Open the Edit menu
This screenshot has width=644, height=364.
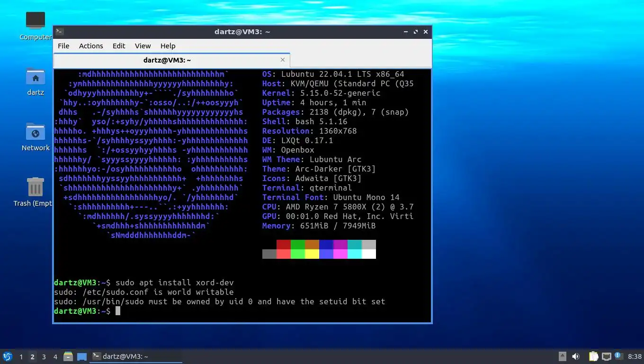[119, 46]
